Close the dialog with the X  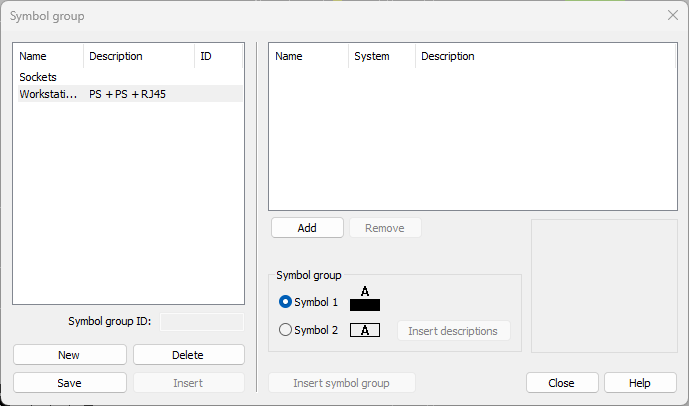point(673,15)
